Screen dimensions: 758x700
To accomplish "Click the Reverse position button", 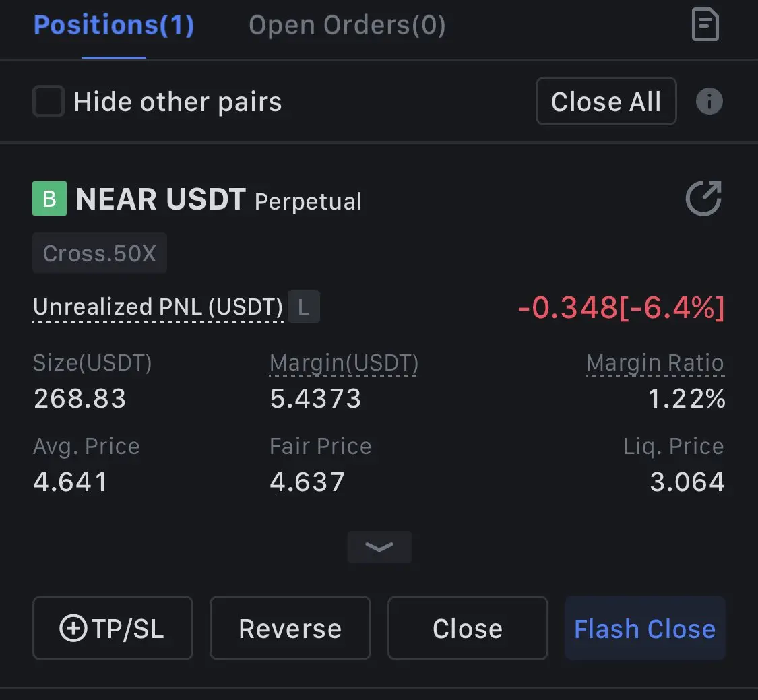I will coord(290,628).
